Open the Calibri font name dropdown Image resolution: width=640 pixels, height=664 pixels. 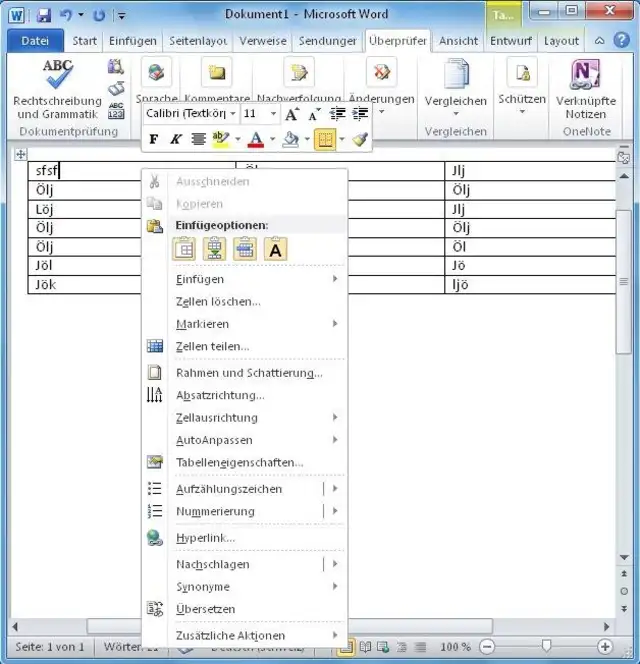click(x=233, y=113)
